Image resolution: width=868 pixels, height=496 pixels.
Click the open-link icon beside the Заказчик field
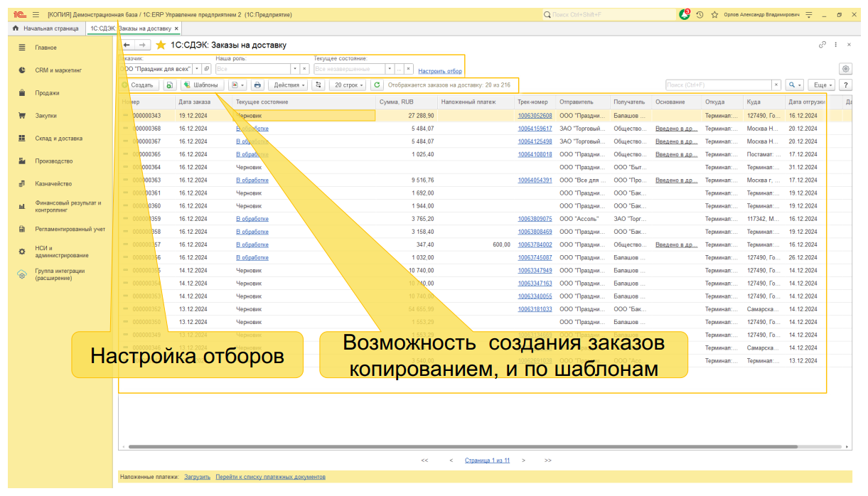[x=205, y=68]
